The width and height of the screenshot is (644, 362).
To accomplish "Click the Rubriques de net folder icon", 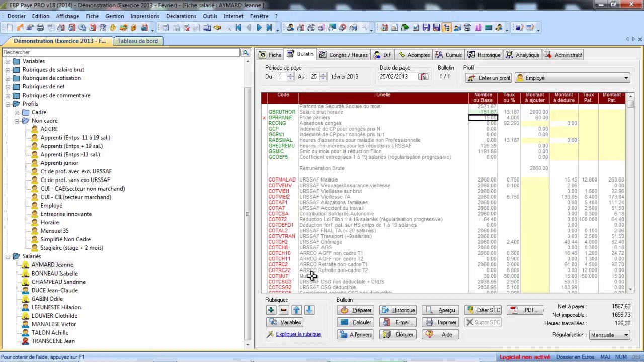I will tap(17, 87).
